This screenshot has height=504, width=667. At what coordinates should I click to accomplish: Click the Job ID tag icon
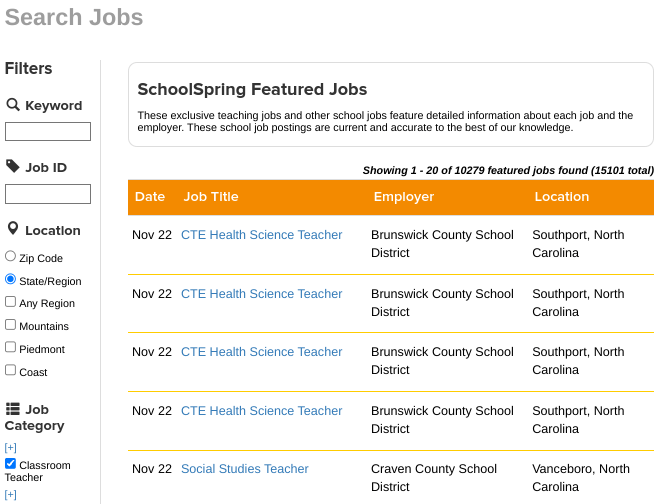pyautogui.click(x=13, y=167)
